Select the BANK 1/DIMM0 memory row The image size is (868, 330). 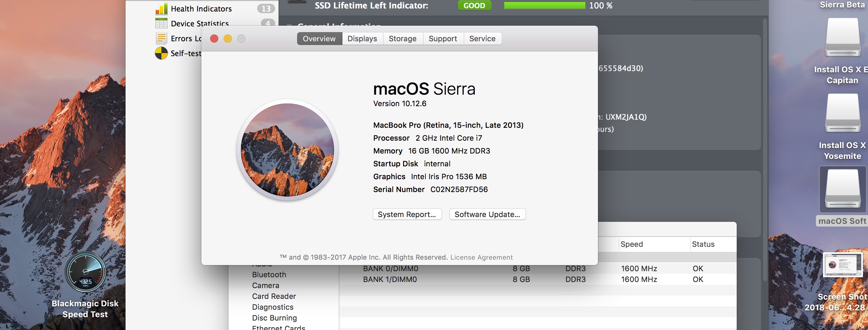click(x=538, y=279)
